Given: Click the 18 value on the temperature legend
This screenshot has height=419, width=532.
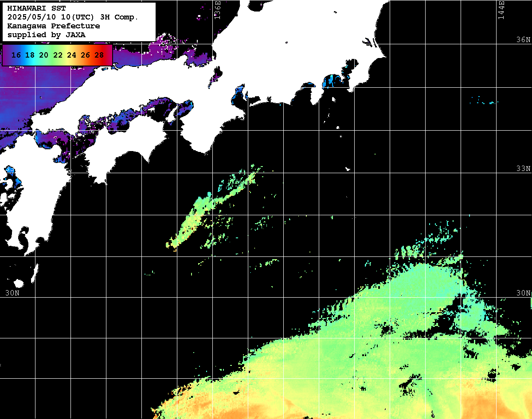Looking at the screenshot, I should tap(30, 55).
